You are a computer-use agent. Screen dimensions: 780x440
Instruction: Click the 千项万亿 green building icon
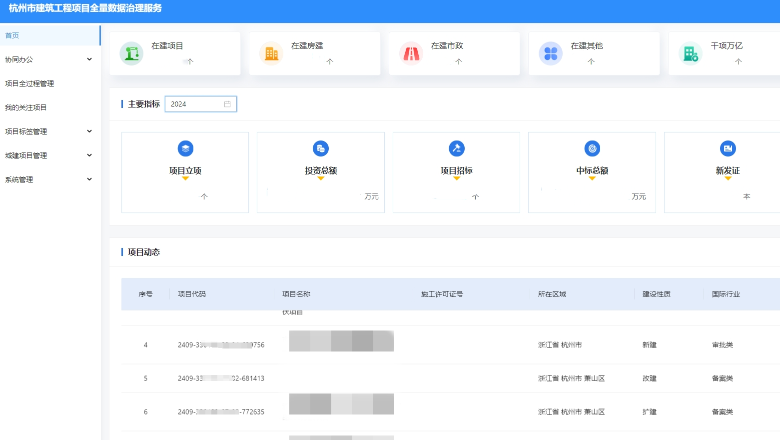pyautogui.click(x=690, y=53)
